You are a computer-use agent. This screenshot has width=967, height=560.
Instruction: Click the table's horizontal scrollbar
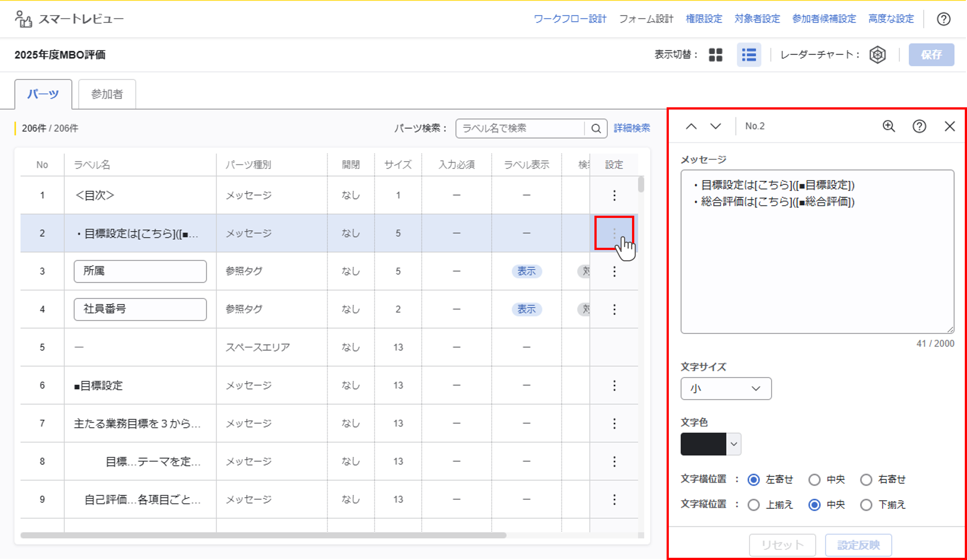pos(263,535)
